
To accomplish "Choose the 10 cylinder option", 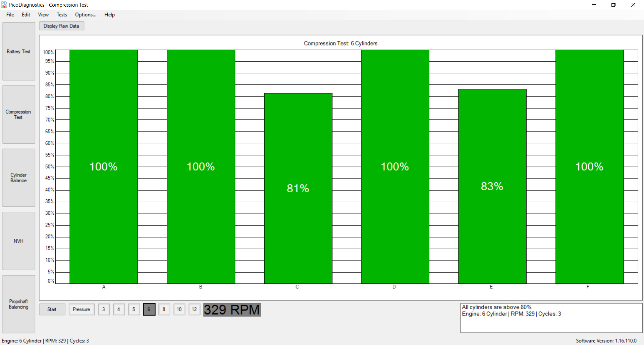I will pos(179,309).
